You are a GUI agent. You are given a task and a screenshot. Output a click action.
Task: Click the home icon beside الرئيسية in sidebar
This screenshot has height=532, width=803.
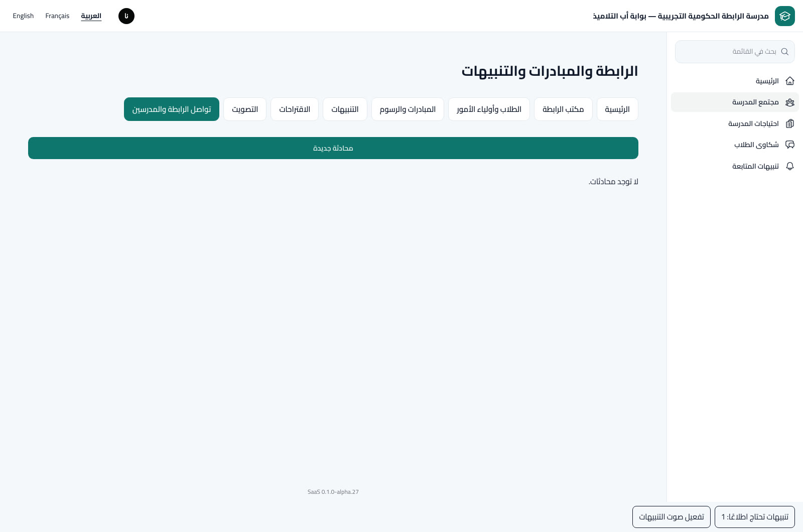coord(790,81)
